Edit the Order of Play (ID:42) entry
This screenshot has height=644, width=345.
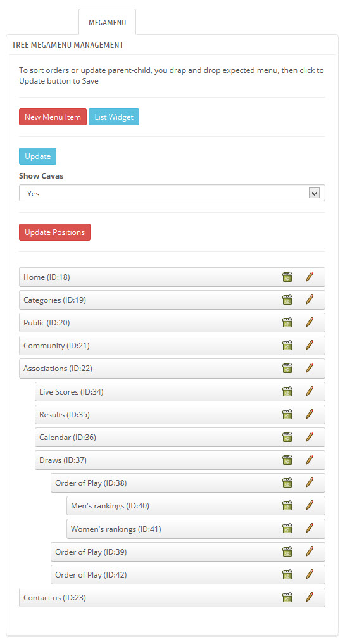(x=310, y=574)
